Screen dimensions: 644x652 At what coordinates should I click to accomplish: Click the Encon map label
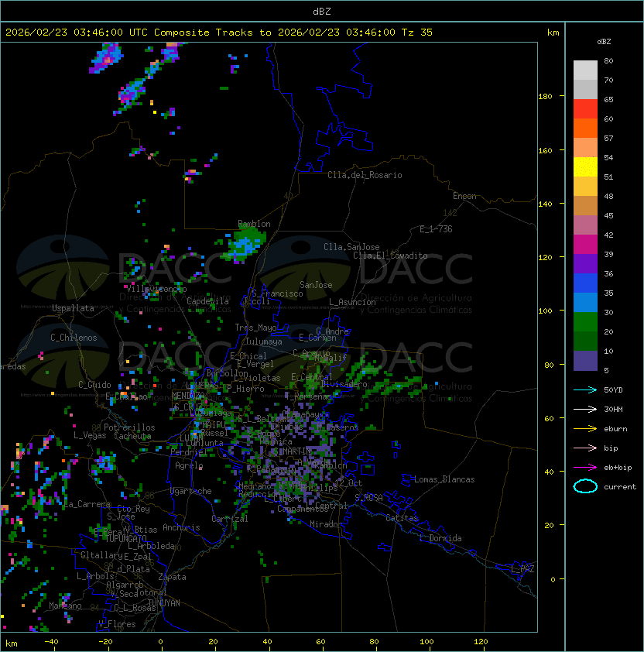[x=464, y=196]
